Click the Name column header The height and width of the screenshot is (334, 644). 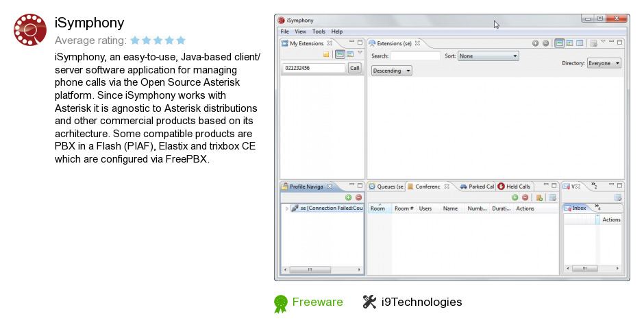point(451,208)
